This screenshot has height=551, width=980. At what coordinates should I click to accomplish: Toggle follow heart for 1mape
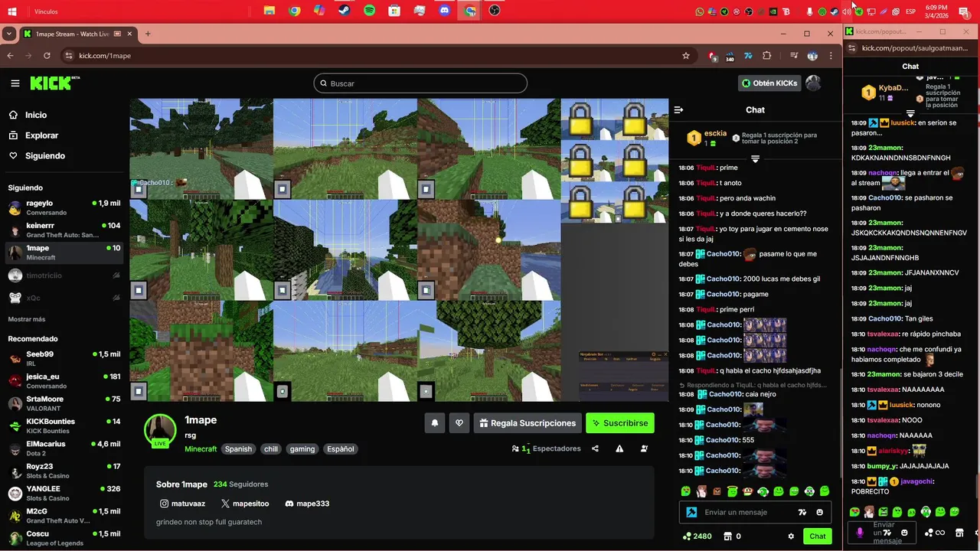point(459,423)
